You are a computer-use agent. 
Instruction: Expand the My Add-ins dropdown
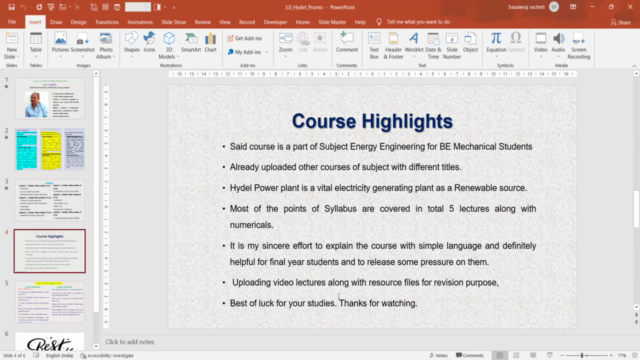[267, 52]
